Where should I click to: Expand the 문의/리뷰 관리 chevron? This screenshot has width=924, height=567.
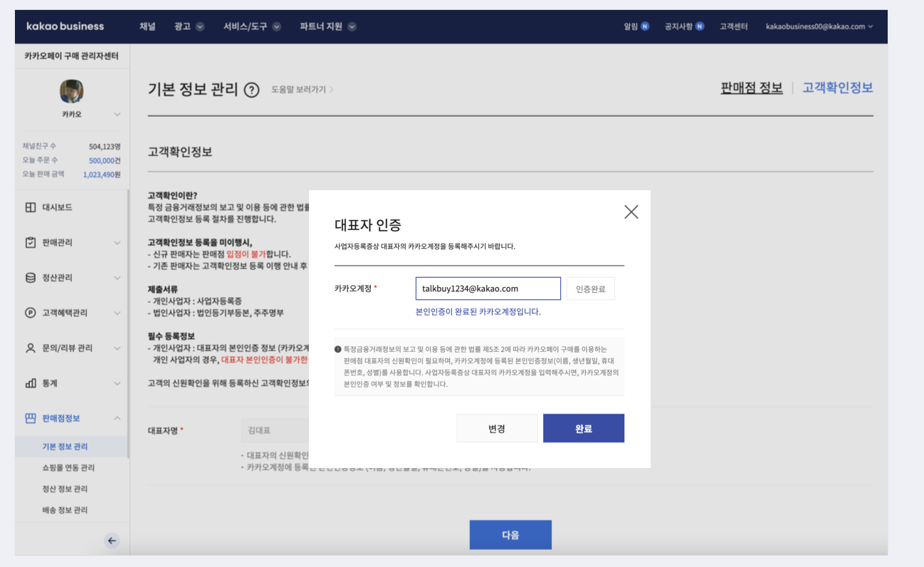[x=117, y=348]
